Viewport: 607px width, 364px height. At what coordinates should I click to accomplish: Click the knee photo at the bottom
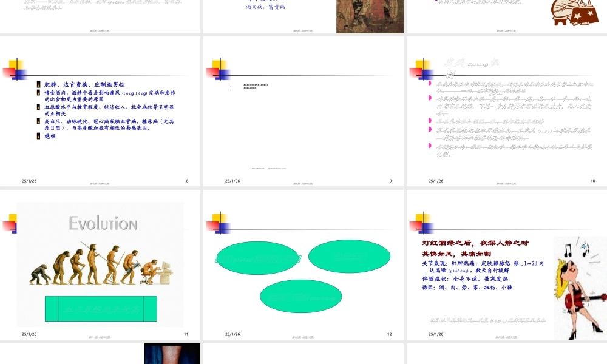172,354
